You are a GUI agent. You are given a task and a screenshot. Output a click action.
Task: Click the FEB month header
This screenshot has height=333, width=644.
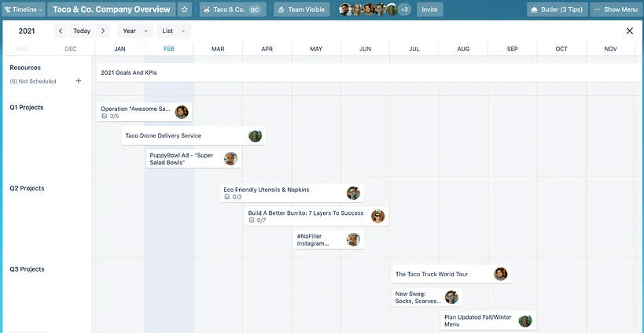pyautogui.click(x=169, y=49)
